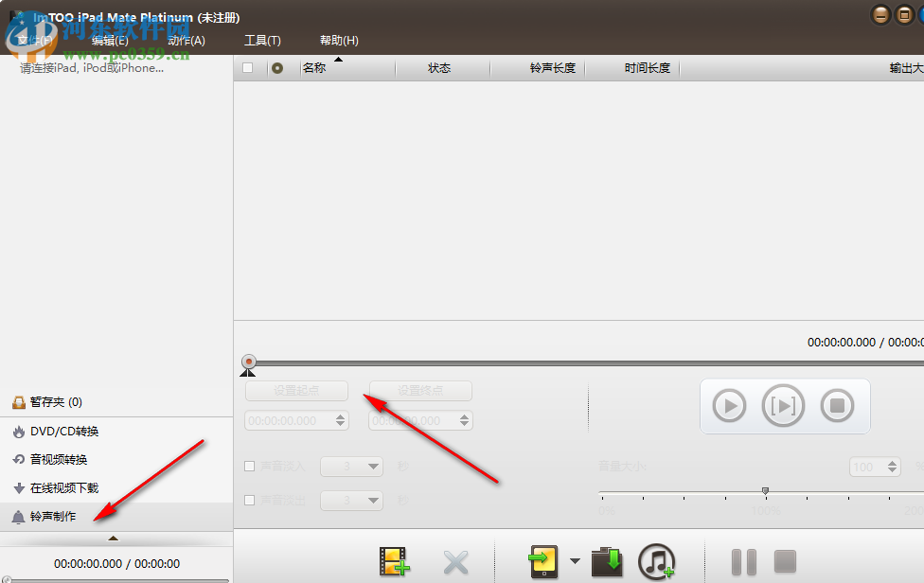Open the 帮助 help menu
Image resolution: width=924 pixels, height=583 pixels.
point(337,40)
